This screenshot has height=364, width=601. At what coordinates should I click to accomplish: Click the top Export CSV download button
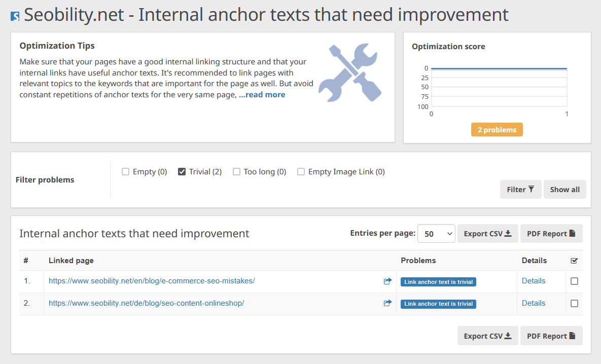487,234
